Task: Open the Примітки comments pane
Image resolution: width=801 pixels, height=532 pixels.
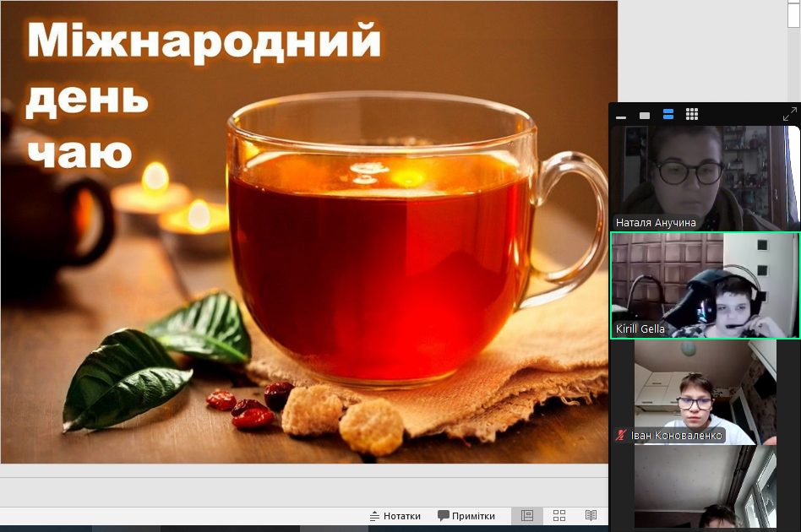Action: click(466, 516)
